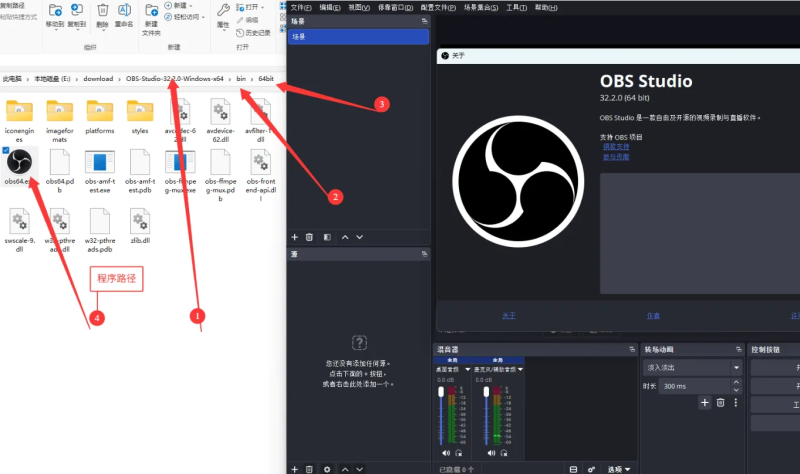
Task: Open the 场景集合(S) menu in OBS
Action: pos(481,8)
